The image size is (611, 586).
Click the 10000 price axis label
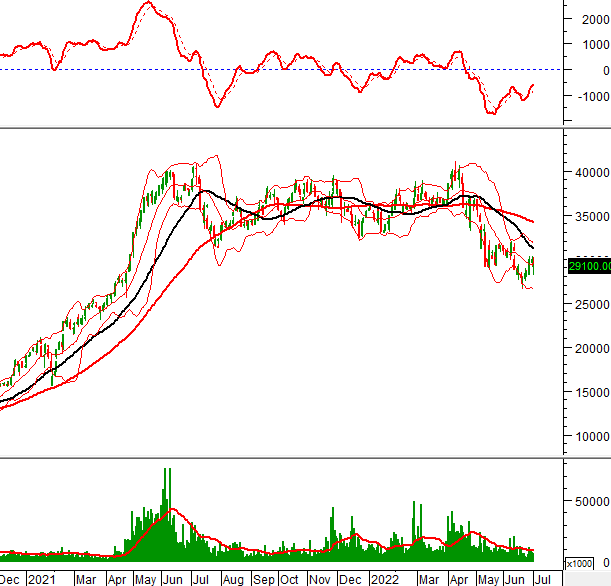[587, 438]
